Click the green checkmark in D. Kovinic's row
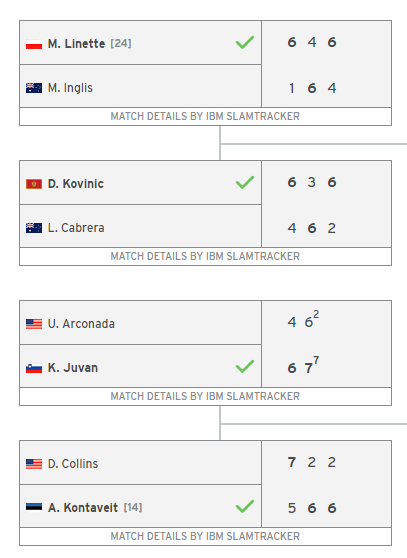407x558 pixels. coord(245,182)
